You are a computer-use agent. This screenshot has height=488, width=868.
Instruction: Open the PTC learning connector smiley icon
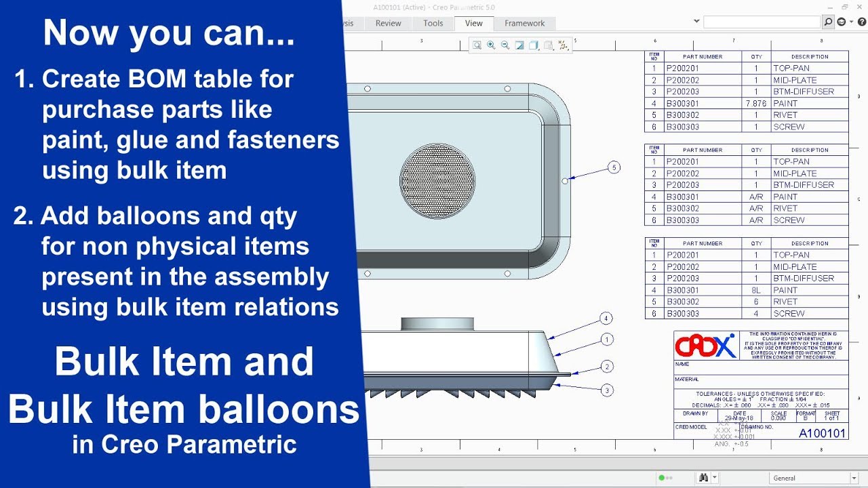pyautogui.click(x=842, y=22)
